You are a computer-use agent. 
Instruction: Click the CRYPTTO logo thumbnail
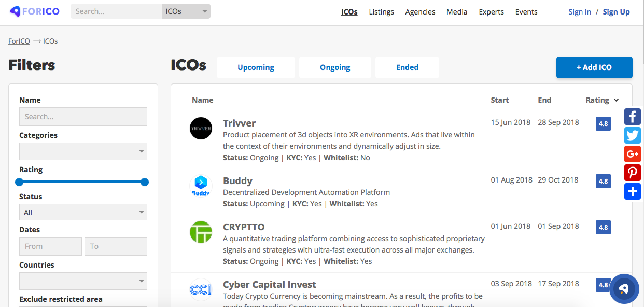coord(201,232)
